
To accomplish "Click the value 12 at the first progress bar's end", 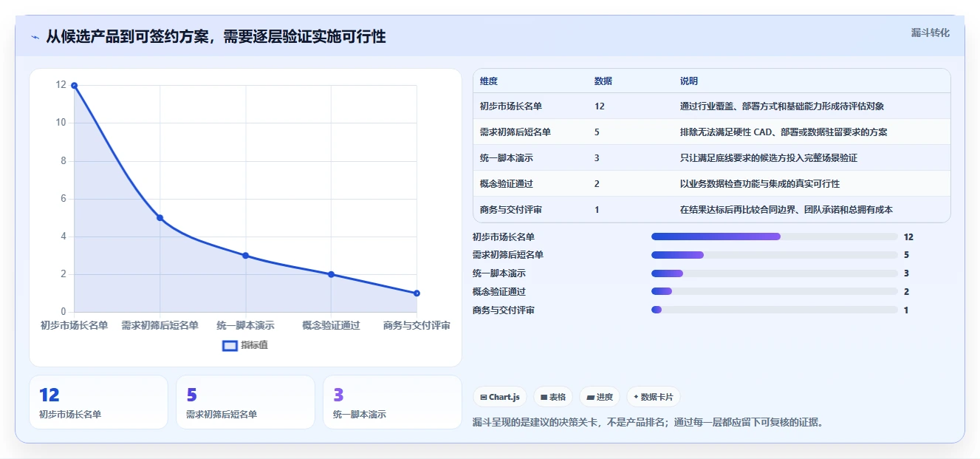I will click(x=908, y=237).
